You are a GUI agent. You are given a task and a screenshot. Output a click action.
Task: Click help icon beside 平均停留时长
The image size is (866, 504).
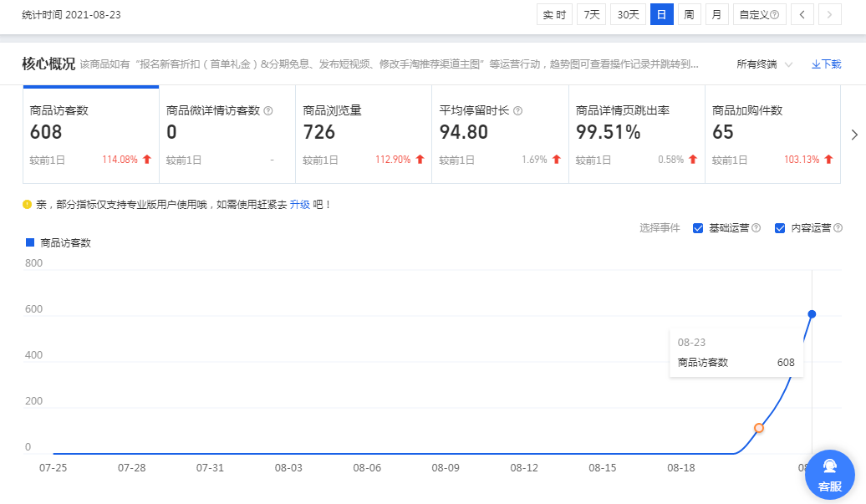(518, 110)
